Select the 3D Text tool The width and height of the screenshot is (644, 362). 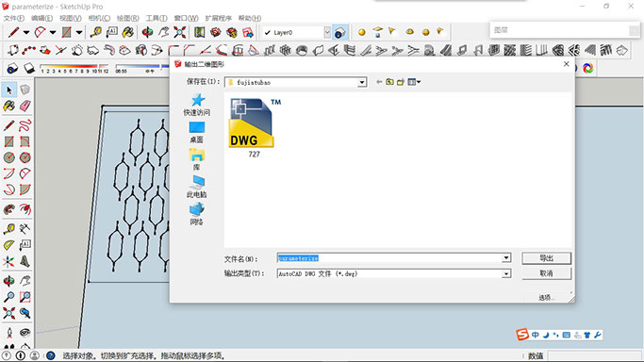tap(25, 261)
